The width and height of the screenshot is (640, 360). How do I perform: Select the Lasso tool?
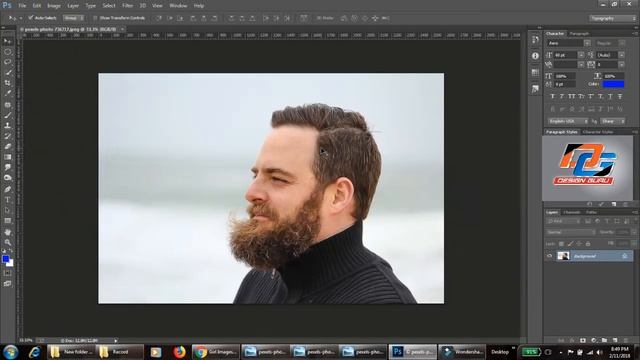point(7,62)
